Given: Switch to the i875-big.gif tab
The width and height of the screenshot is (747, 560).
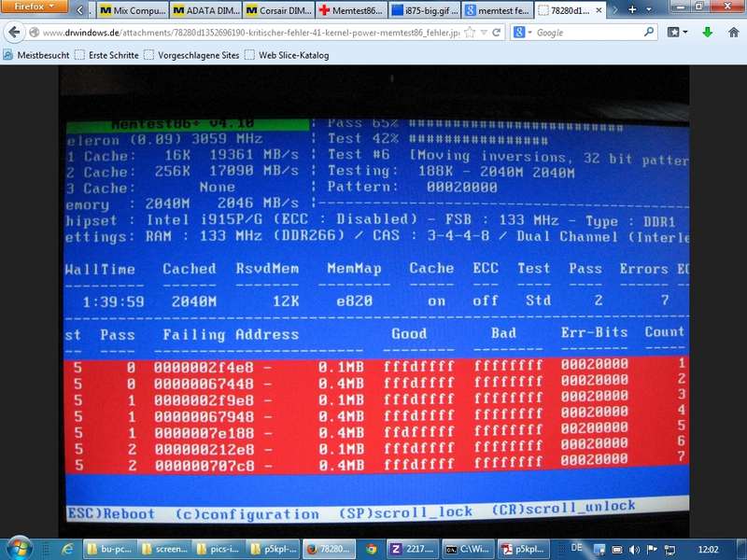Looking at the screenshot, I should (x=425, y=10).
